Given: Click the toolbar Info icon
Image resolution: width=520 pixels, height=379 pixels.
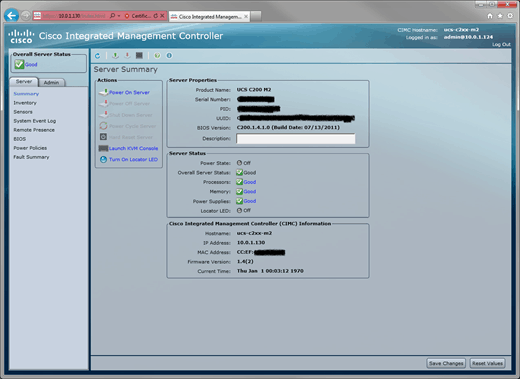Looking at the screenshot, I should pyautogui.click(x=169, y=55).
